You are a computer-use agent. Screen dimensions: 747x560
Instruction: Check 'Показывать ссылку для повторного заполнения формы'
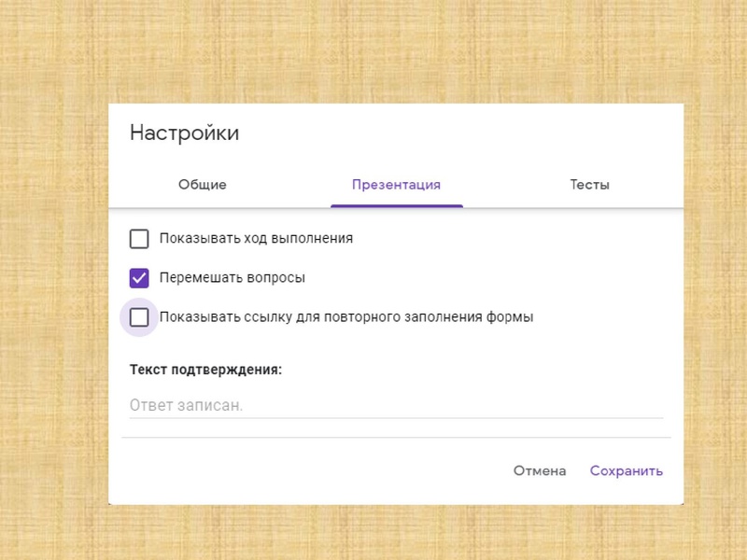click(x=140, y=315)
